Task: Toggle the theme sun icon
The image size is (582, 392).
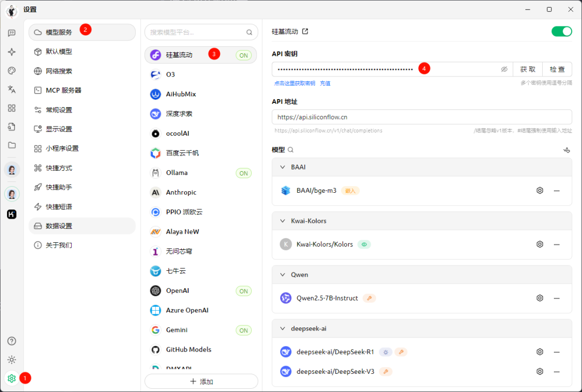Action: pos(11,360)
